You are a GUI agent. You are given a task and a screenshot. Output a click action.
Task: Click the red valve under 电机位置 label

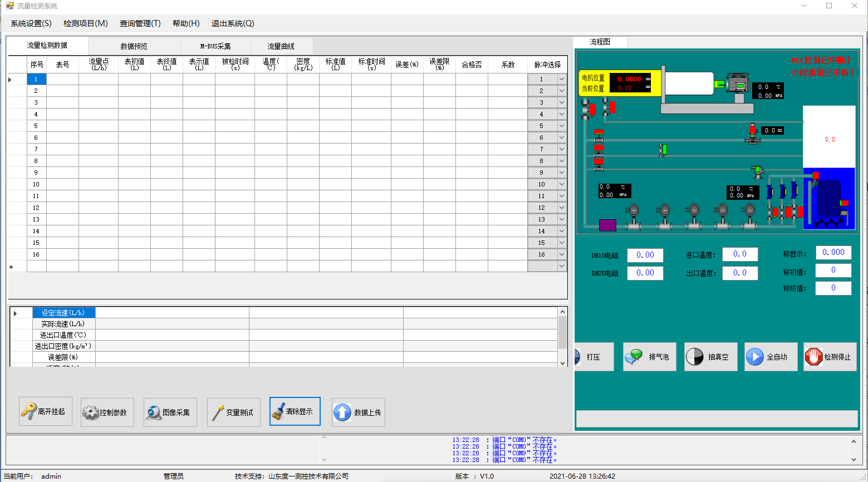click(589, 109)
